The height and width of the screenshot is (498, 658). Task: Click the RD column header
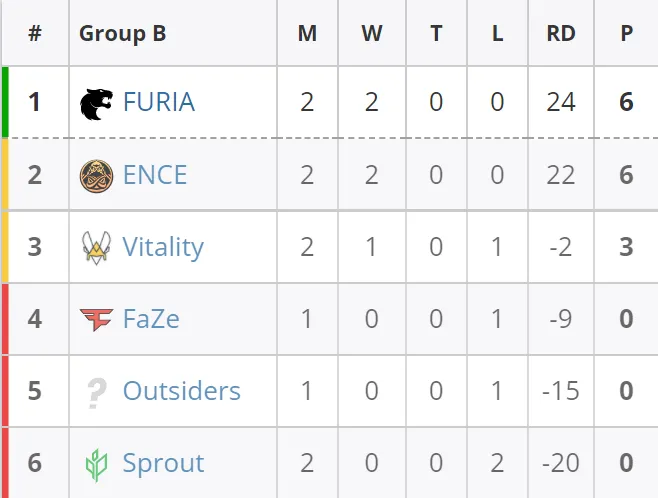coord(561,33)
